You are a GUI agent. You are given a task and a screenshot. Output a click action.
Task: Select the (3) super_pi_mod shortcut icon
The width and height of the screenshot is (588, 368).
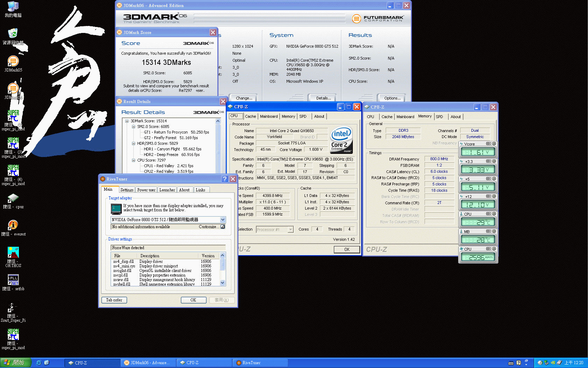pos(13,147)
